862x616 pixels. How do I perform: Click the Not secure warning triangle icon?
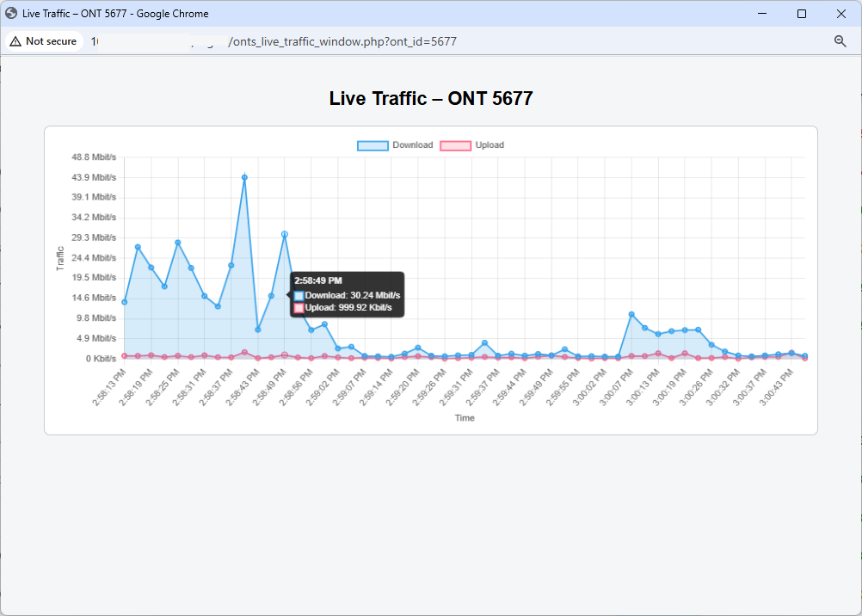(x=14, y=40)
